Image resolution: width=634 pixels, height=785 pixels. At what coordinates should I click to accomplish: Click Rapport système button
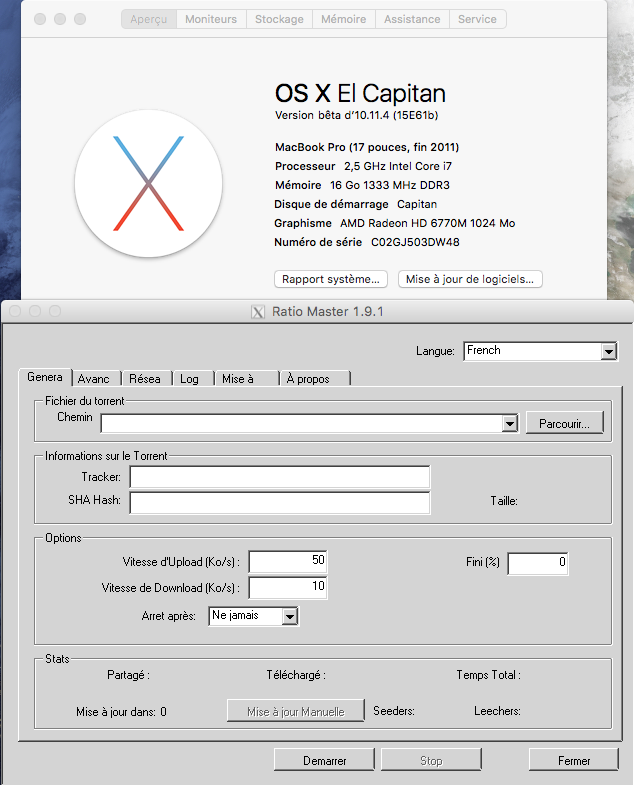tap(331, 279)
